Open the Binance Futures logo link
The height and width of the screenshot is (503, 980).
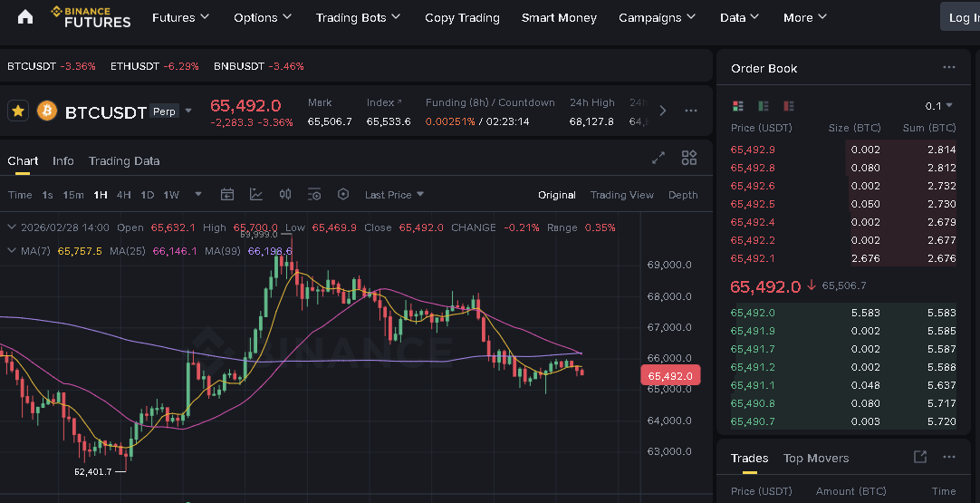91,17
